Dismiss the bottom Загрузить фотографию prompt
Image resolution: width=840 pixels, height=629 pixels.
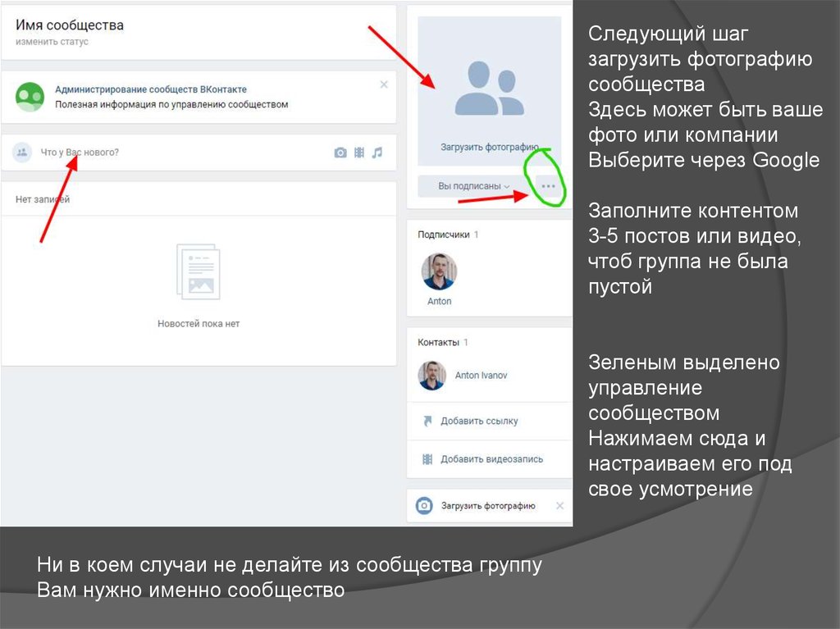(x=559, y=506)
